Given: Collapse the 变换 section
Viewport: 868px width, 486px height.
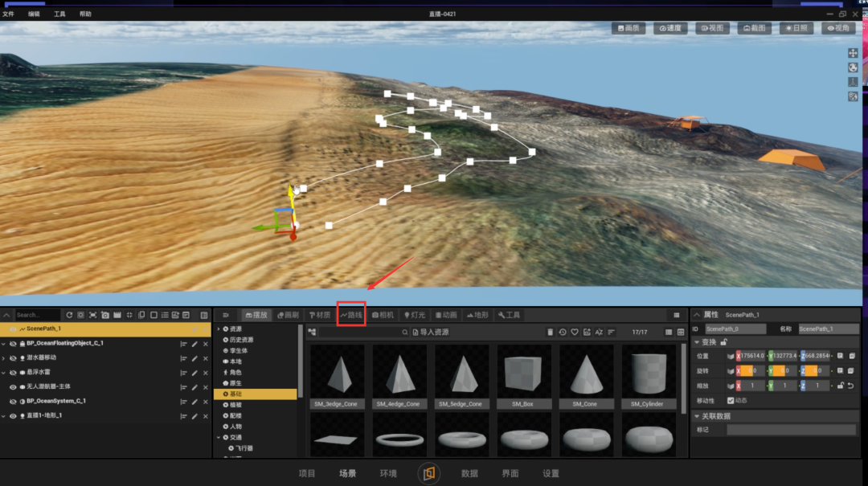Looking at the screenshot, I should point(697,342).
